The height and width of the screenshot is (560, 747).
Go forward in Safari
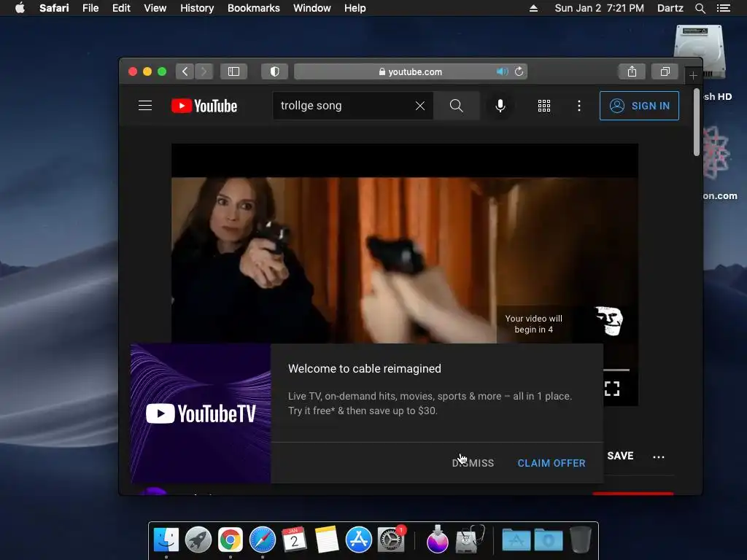[204, 71]
